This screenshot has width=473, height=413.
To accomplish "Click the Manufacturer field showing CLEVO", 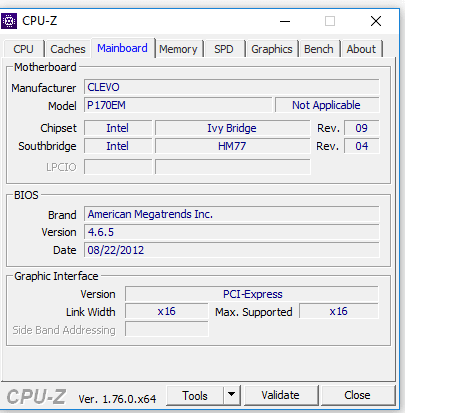I will point(232,87).
